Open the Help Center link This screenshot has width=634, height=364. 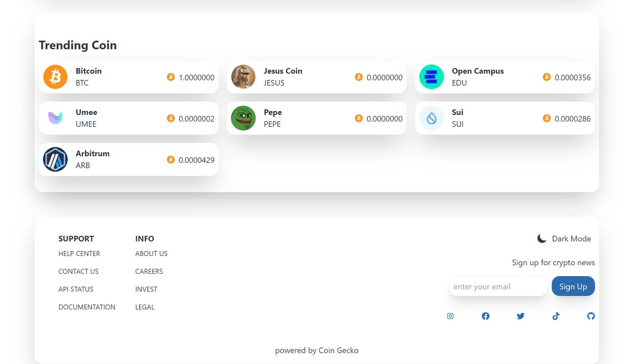[79, 253]
